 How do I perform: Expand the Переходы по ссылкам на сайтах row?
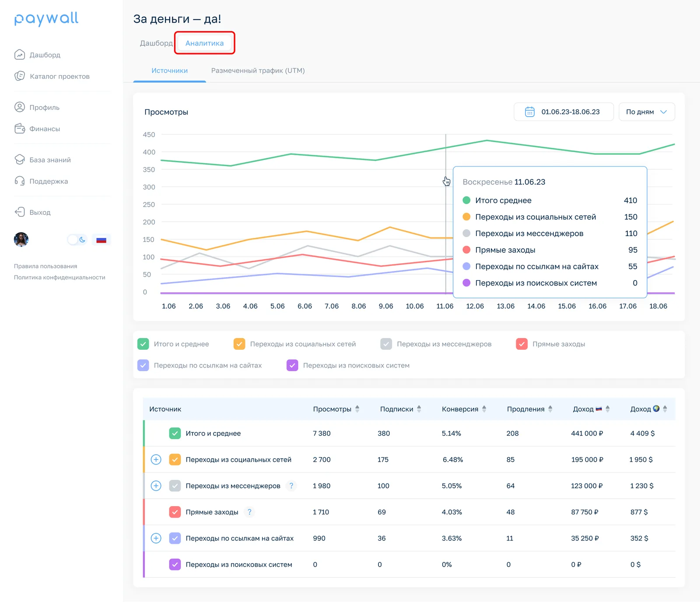click(156, 538)
